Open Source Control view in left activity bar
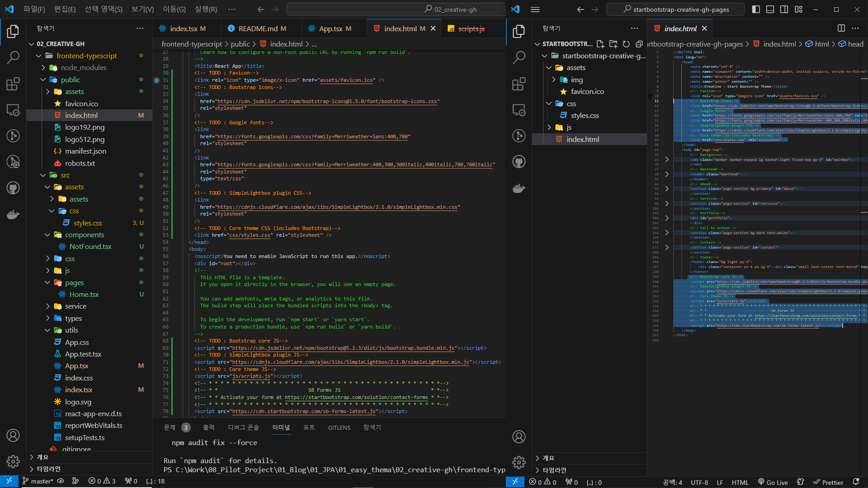The width and height of the screenshot is (868, 488). point(13,136)
